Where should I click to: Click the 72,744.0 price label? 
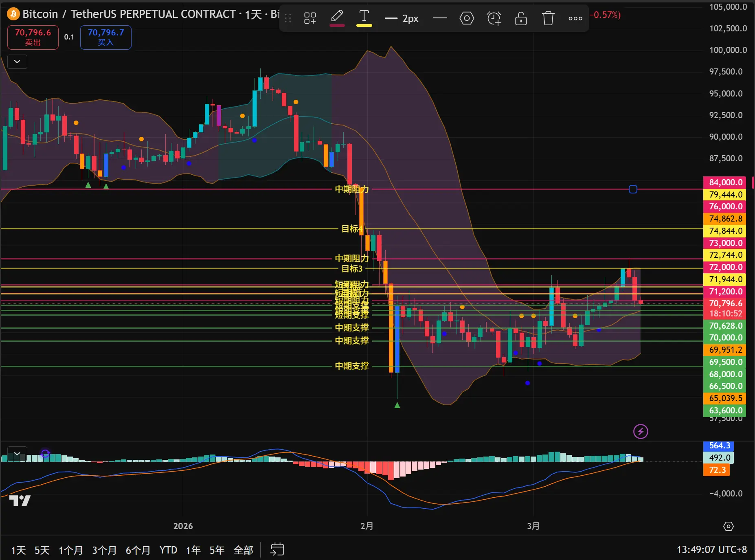725,255
